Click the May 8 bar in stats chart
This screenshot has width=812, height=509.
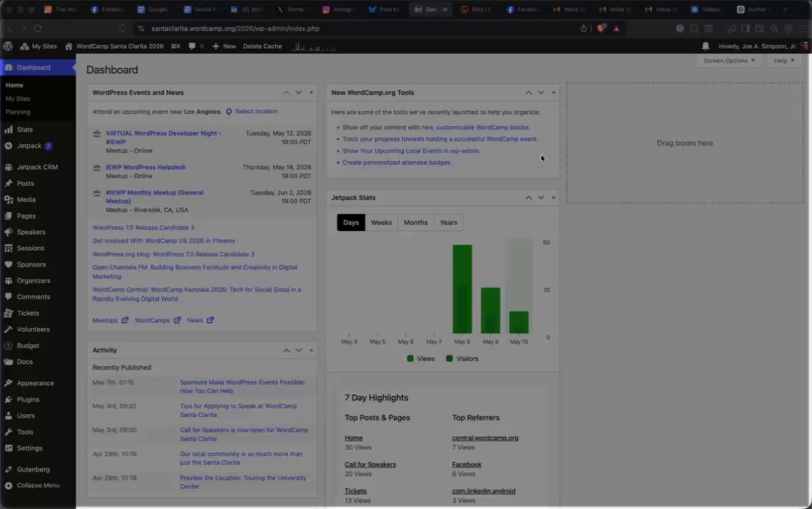pos(462,289)
